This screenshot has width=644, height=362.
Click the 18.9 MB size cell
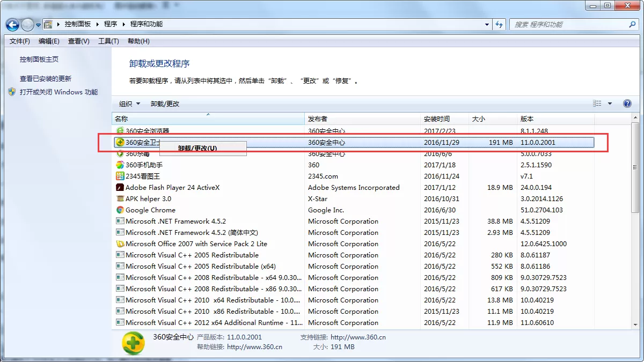coord(500,188)
